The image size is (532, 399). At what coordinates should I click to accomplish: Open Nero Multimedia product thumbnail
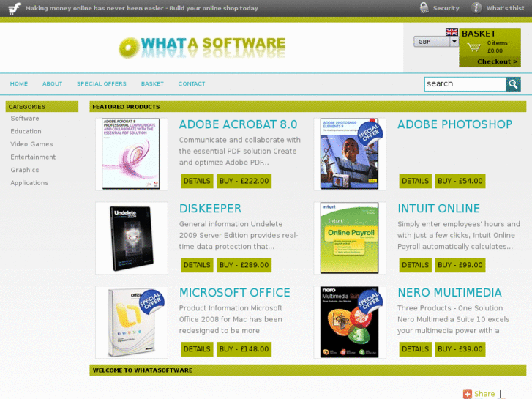click(350, 322)
